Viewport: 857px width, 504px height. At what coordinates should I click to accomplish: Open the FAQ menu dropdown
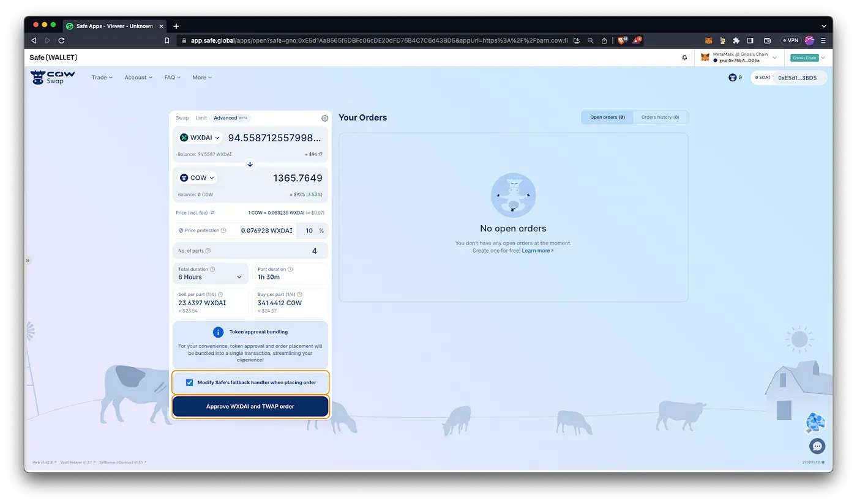point(173,78)
